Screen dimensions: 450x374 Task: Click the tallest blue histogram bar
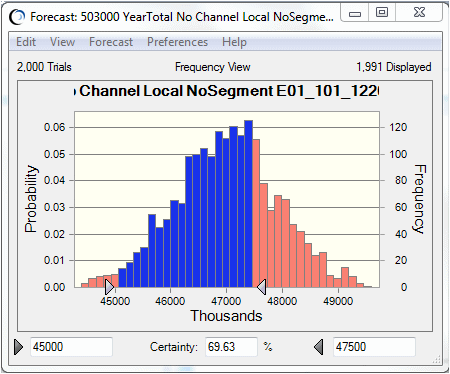click(248, 204)
